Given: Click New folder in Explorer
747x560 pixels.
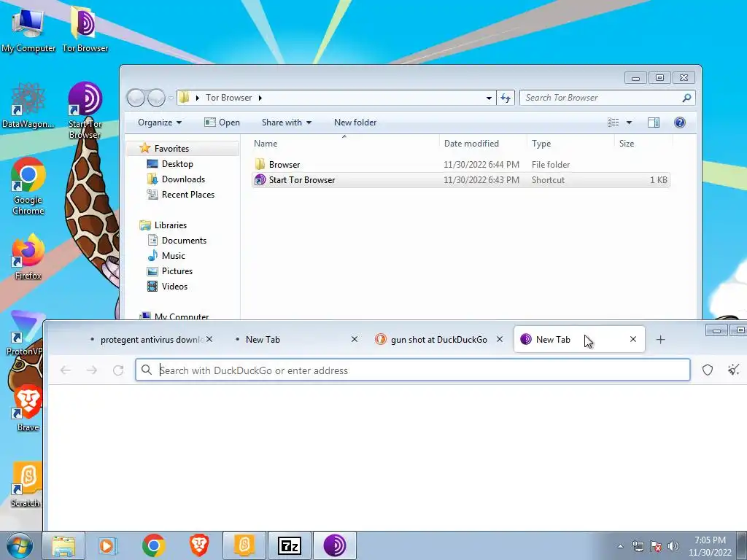Looking at the screenshot, I should coord(355,122).
